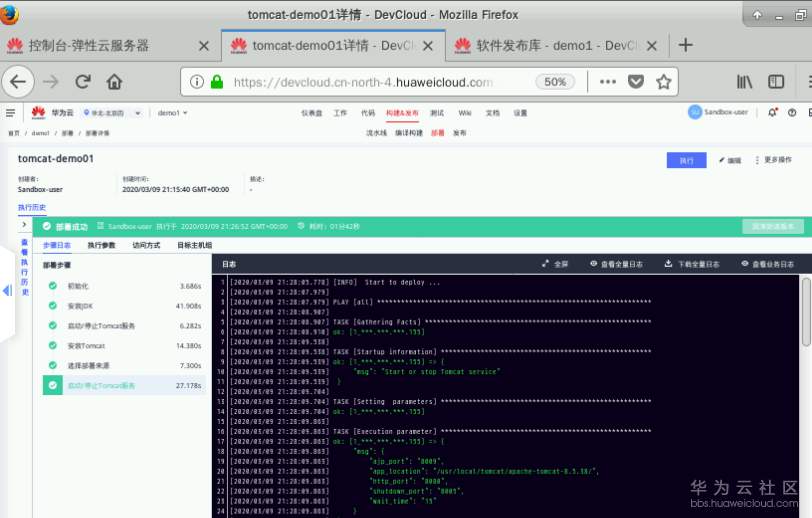This screenshot has height=518, width=812.
Task: Click the pencil 编辑 button
Action: pyautogui.click(x=730, y=161)
